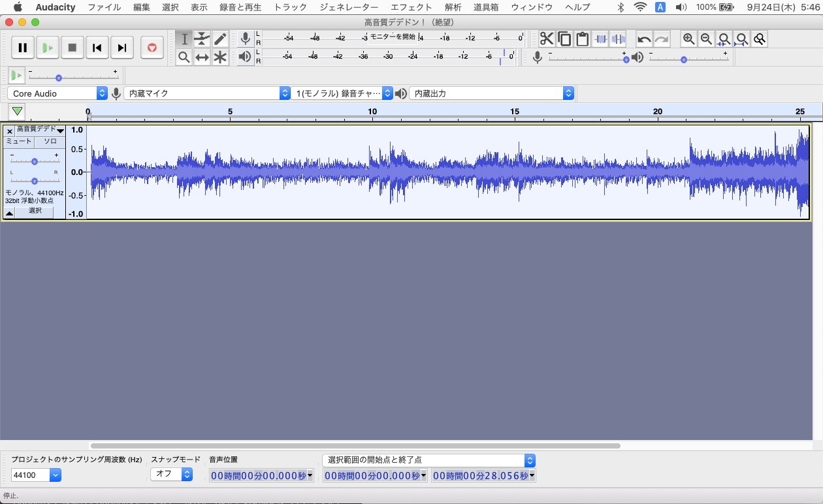This screenshot has width=823, height=504.
Task: Click Fit selection to width icon
Action: point(724,39)
